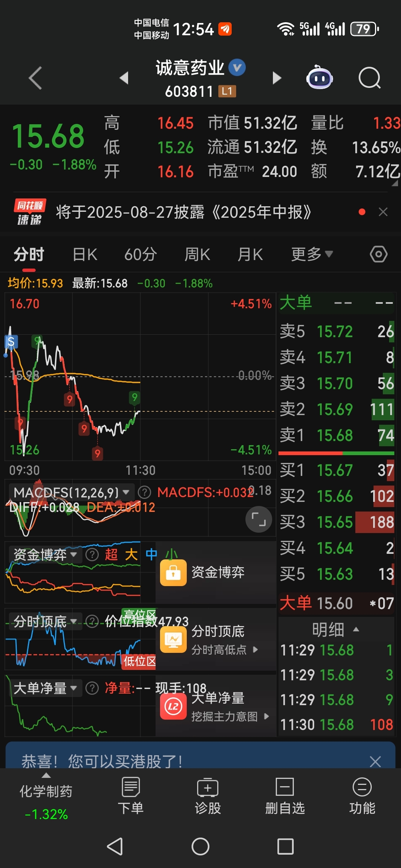Go to next stock with right triangle
The image size is (401, 868).
tap(277, 78)
